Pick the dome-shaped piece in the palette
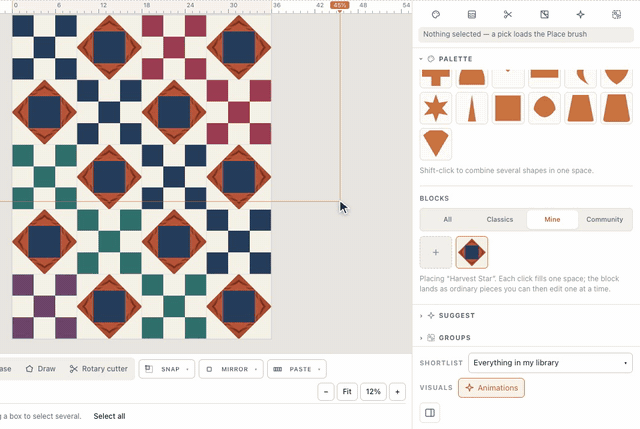The width and height of the screenshot is (640, 429). [472, 78]
